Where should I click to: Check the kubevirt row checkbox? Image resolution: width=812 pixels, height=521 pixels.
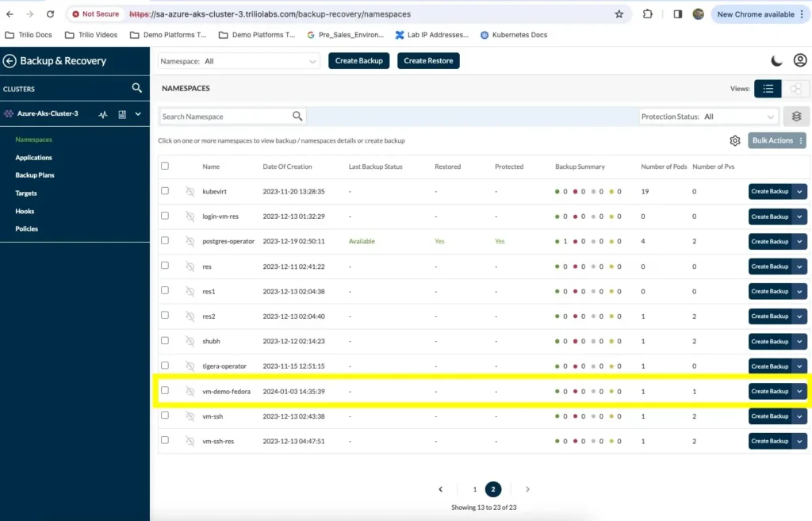(x=165, y=190)
